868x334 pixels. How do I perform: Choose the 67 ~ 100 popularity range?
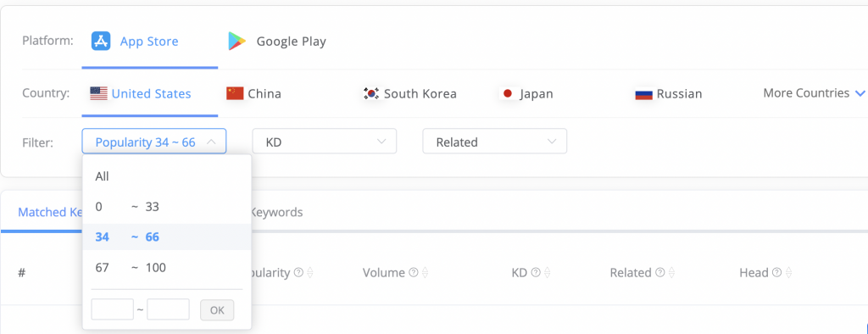coord(167,268)
